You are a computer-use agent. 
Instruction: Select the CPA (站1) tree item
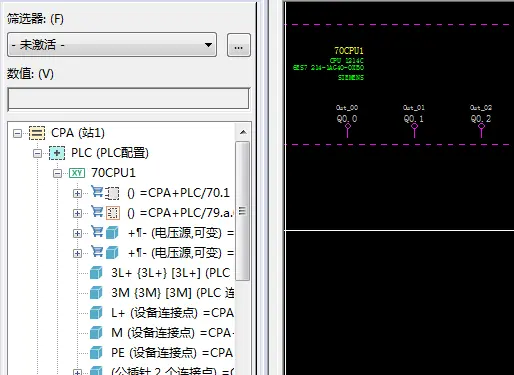[78, 133]
